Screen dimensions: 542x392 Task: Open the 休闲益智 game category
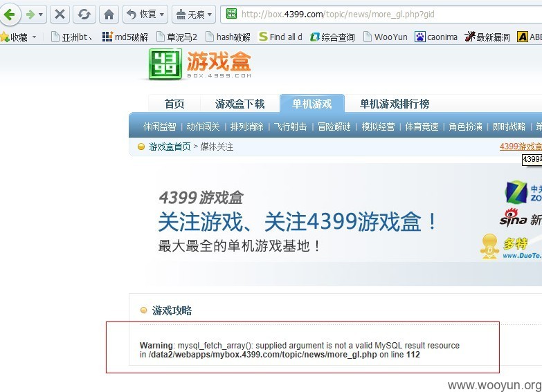point(160,127)
